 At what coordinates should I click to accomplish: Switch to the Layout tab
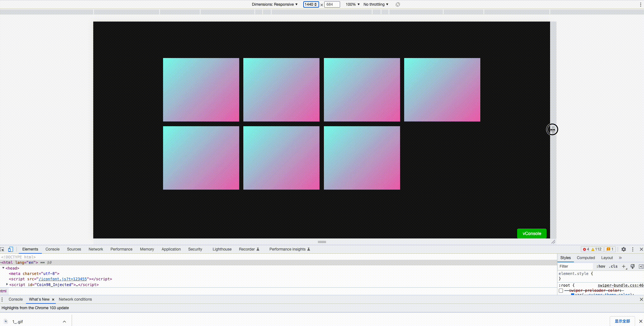coord(607,258)
